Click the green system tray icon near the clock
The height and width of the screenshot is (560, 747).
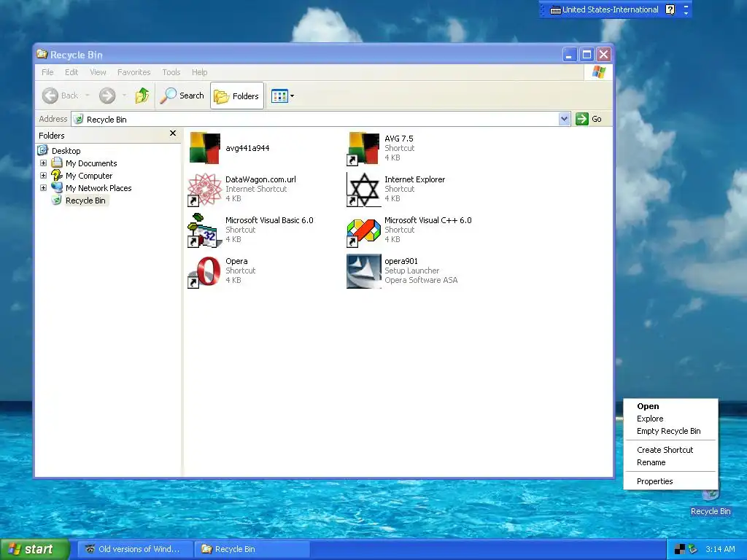coord(692,550)
